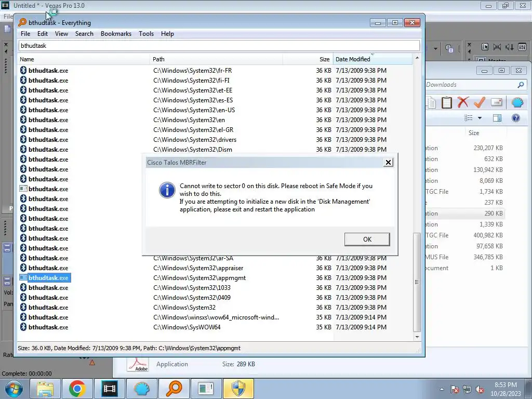The height and width of the screenshot is (399, 532).
Task: Select bthudtask.exe in System32\drivers
Action: [48, 139]
